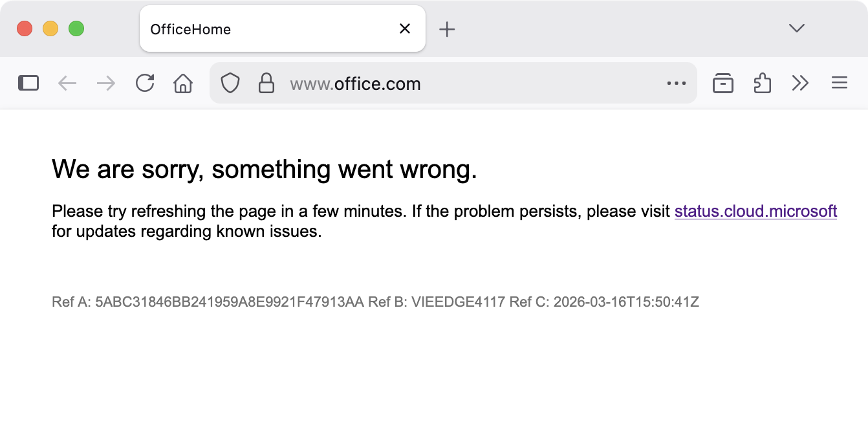Screen dimensions: 868x431
Task: Close the OfficeHome tab
Action: [x=404, y=28]
